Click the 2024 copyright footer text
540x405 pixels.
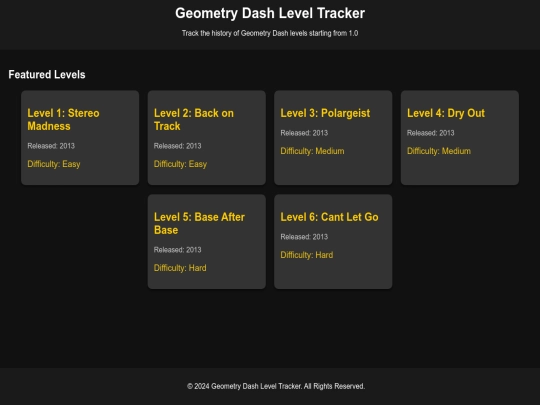click(x=276, y=386)
